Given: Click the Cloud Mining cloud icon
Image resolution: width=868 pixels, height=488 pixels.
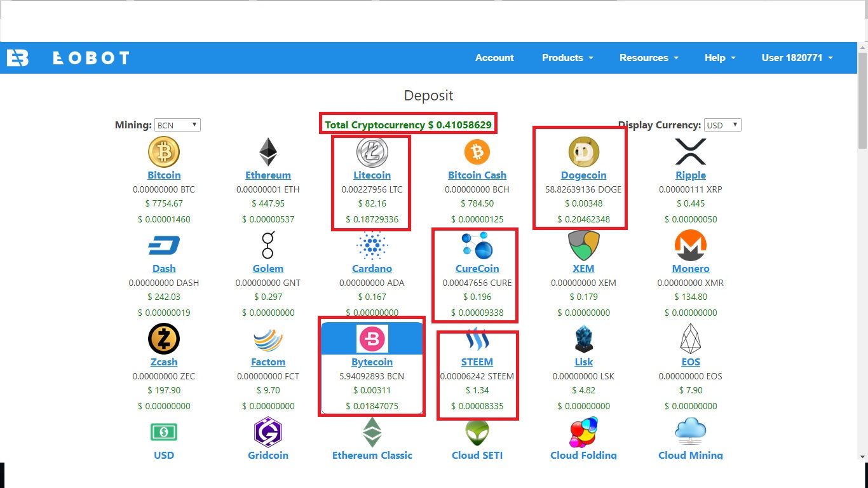Looking at the screenshot, I should (691, 433).
